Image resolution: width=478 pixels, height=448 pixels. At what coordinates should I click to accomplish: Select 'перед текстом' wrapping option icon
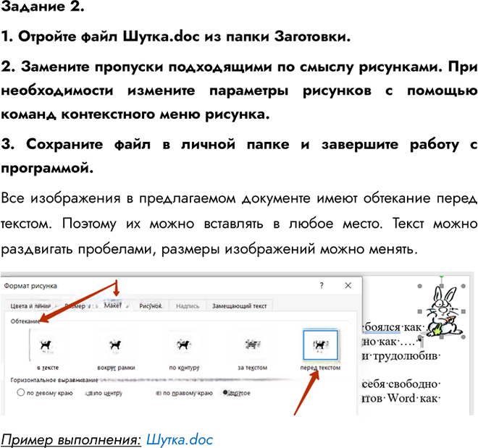(x=320, y=345)
